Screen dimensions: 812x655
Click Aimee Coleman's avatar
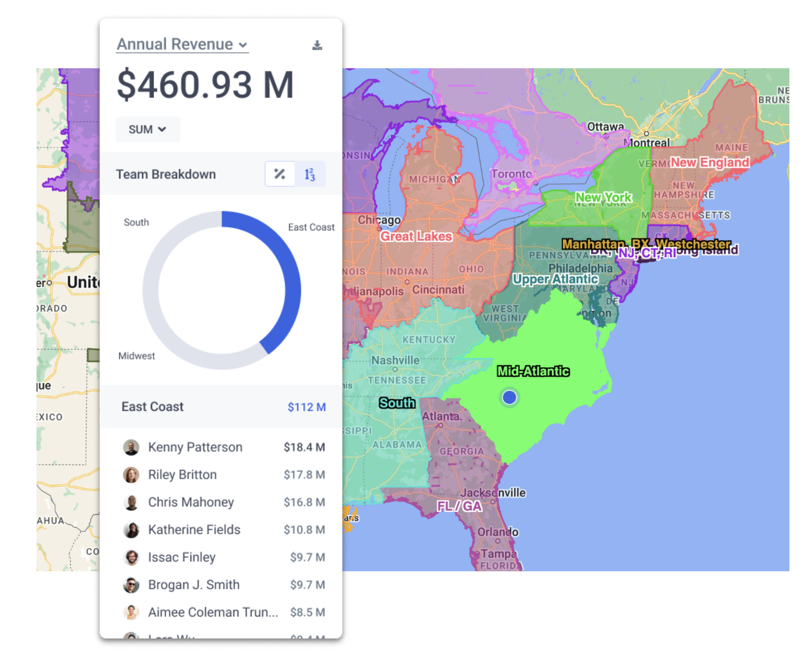point(131,612)
